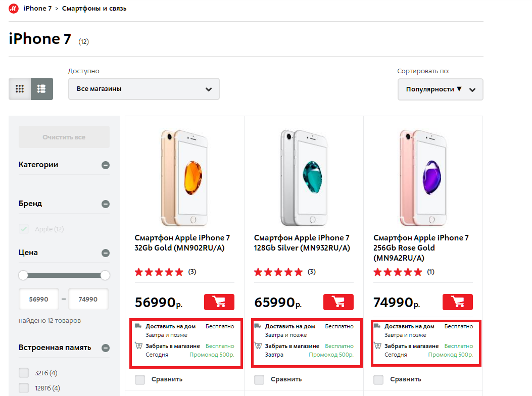Click the right price slider handle

[x=105, y=275]
